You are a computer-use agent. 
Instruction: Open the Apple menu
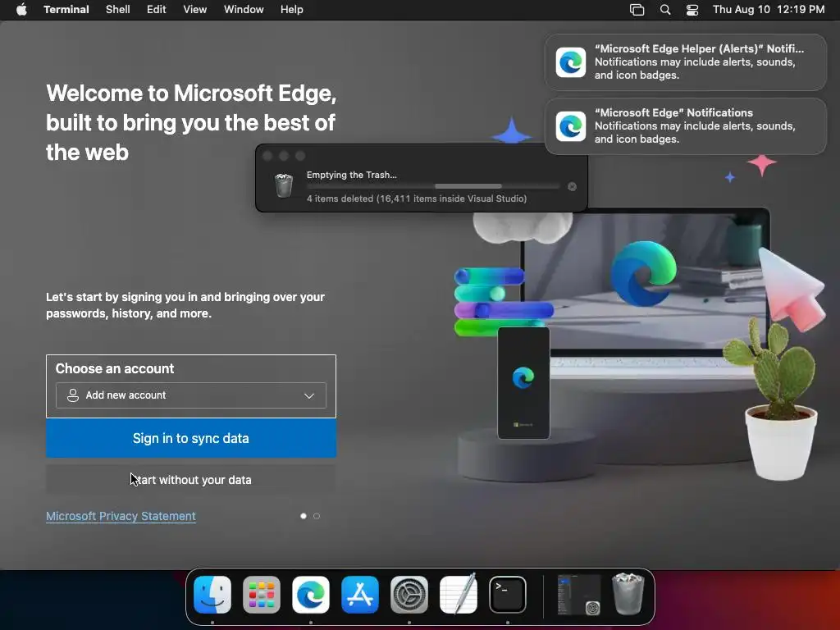point(21,10)
